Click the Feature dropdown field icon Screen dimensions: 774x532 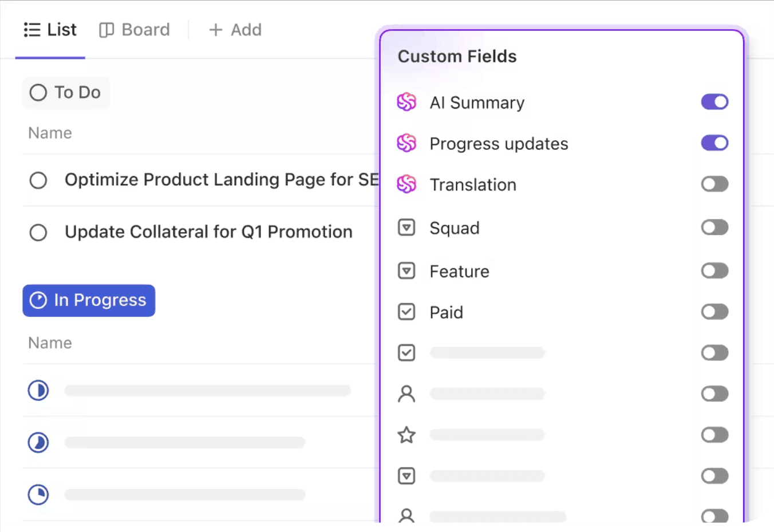tap(406, 271)
